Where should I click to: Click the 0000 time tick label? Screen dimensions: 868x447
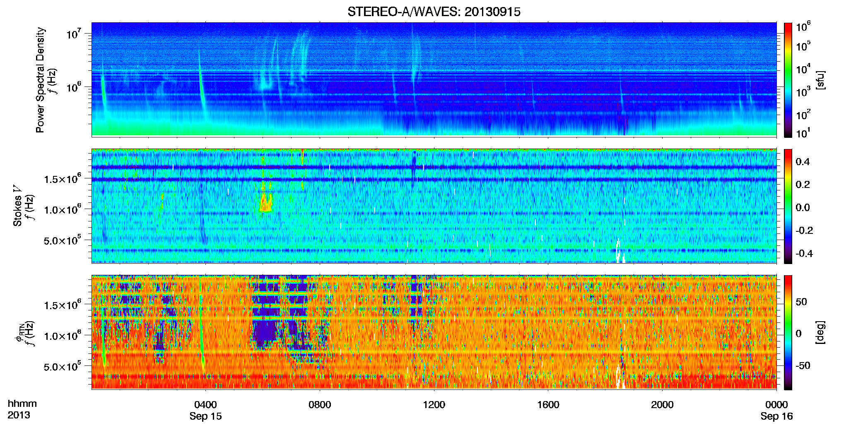tap(776, 404)
